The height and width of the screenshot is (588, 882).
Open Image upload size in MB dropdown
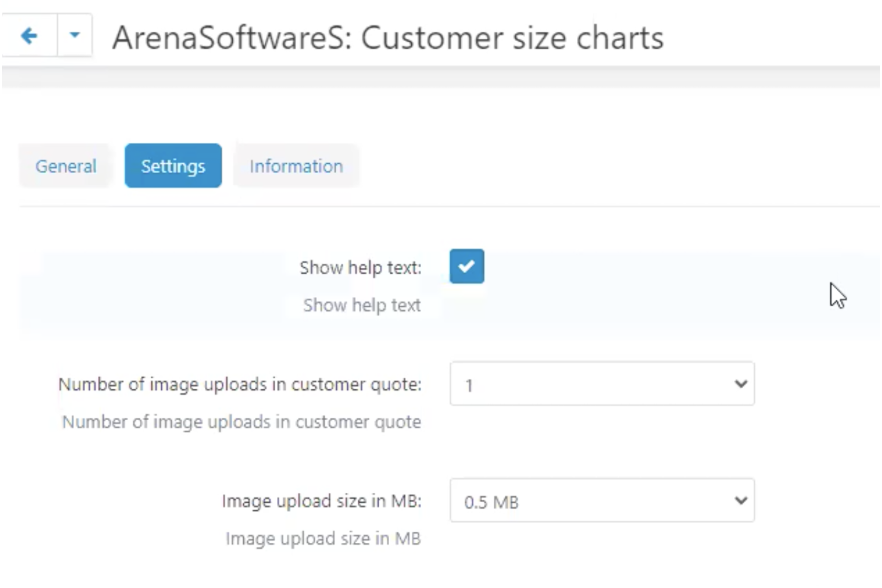[602, 500]
